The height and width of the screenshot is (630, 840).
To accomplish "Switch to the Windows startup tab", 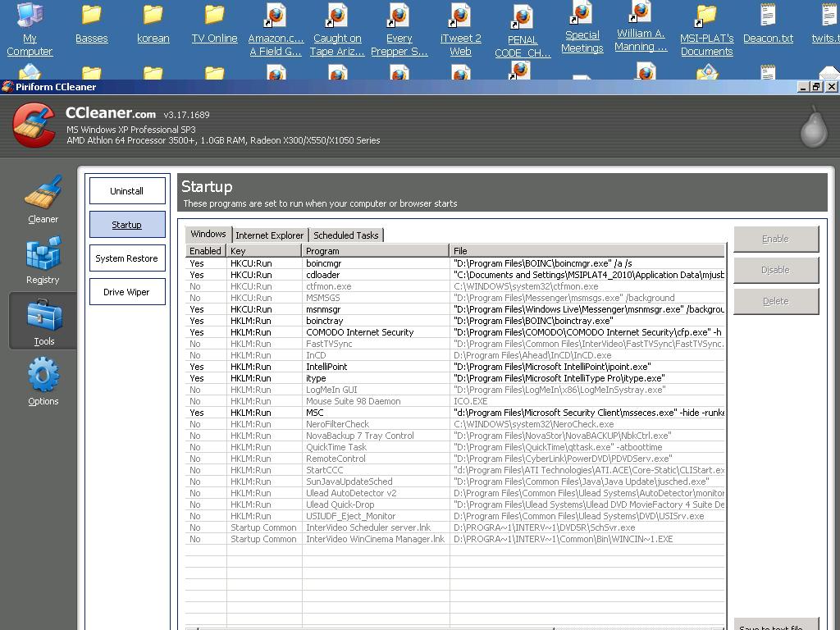I will point(208,234).
